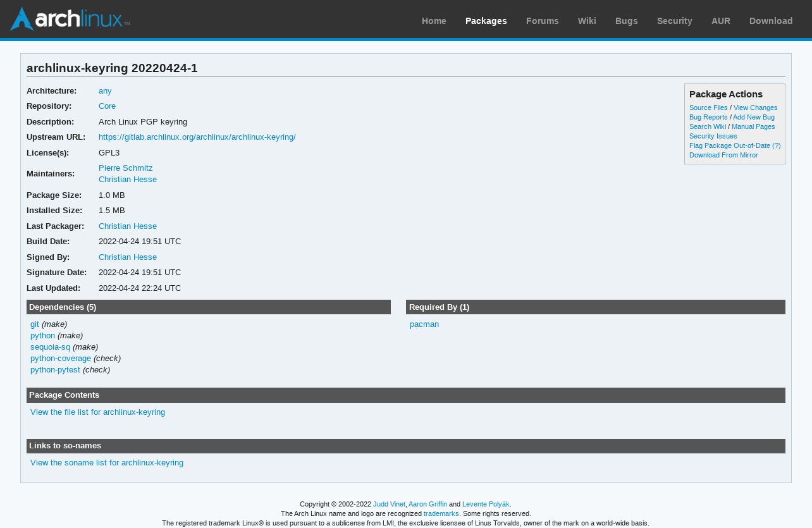
Task: Open Levente Polyák footer link
Action: click(x=486, y=505)
